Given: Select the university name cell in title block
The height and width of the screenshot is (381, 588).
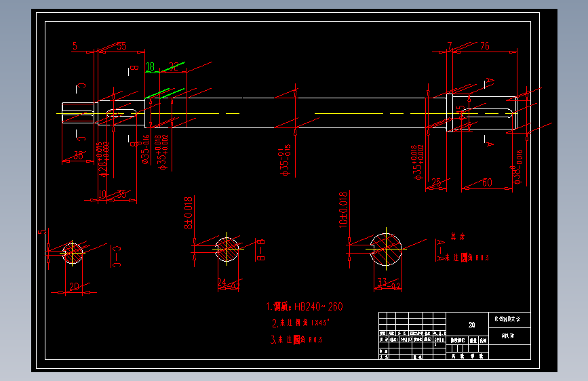Looking at the screenshot, I should click(509, 320).
